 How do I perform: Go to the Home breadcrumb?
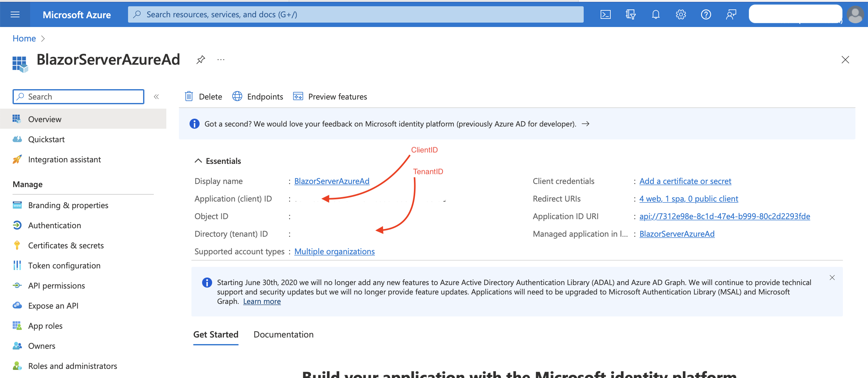24,38
